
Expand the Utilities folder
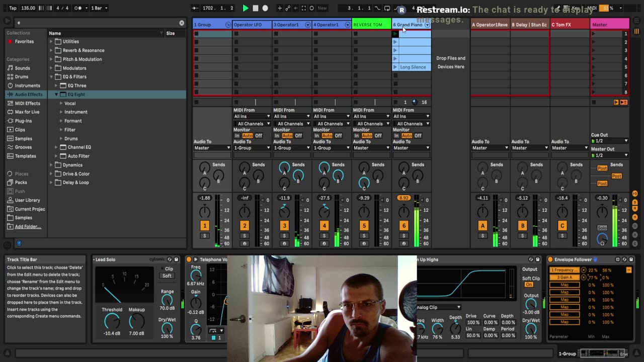point(51,42)
